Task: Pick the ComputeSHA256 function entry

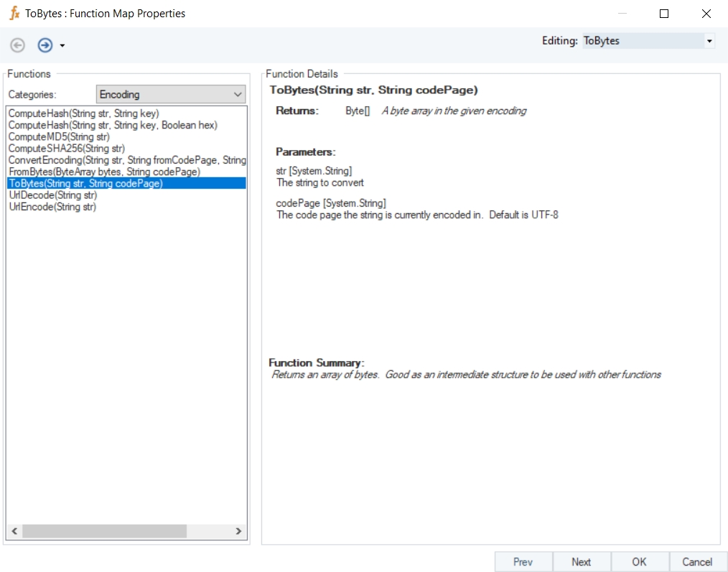Action: click(66, 149)
